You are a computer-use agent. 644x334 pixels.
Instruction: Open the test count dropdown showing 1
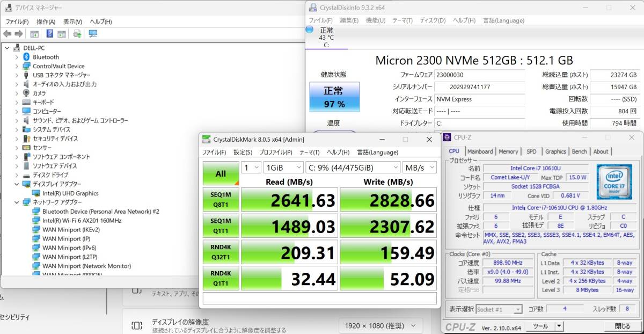[x=251, y=168]
